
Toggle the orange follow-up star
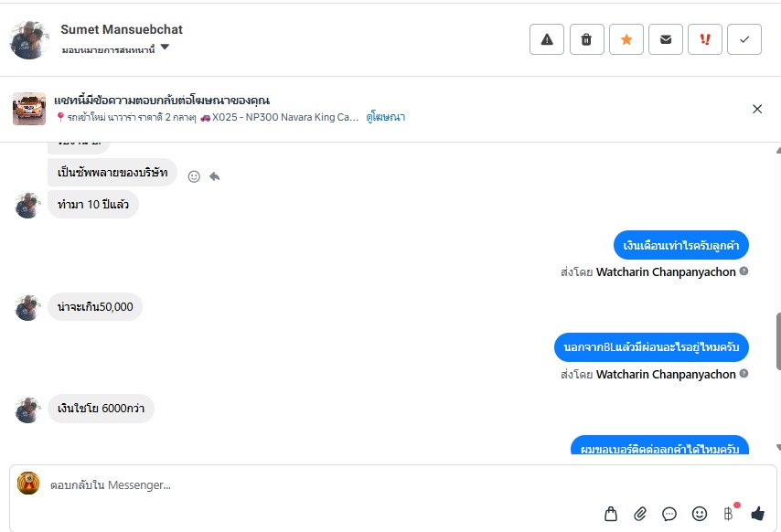(x=626, y=39)
